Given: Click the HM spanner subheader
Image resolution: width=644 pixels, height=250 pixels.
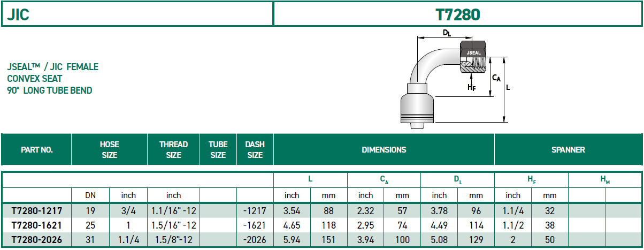Looking at the screenshot, I should 605,181.
